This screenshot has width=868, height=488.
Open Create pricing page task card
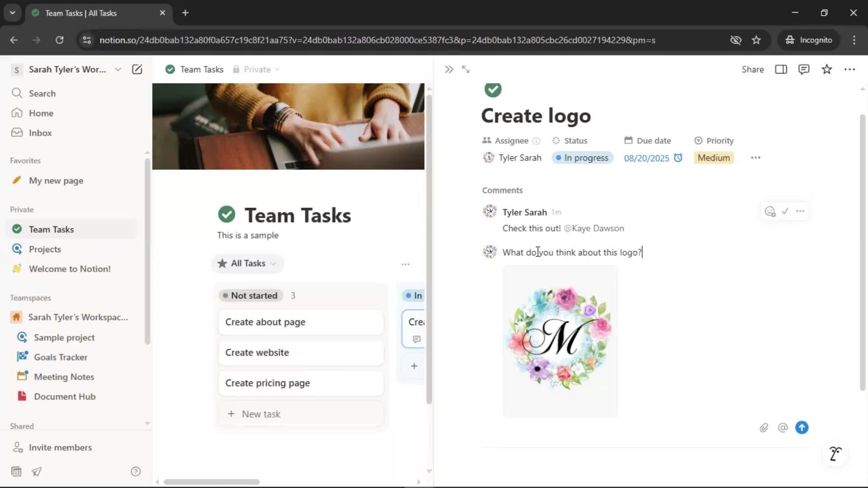[301, 383]
